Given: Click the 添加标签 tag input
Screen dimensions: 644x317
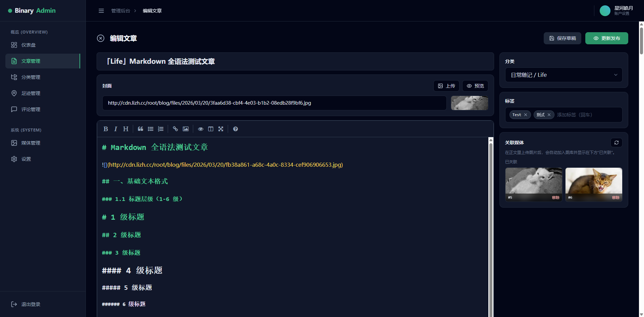Looking at the screenshot, I should (588, 115).
